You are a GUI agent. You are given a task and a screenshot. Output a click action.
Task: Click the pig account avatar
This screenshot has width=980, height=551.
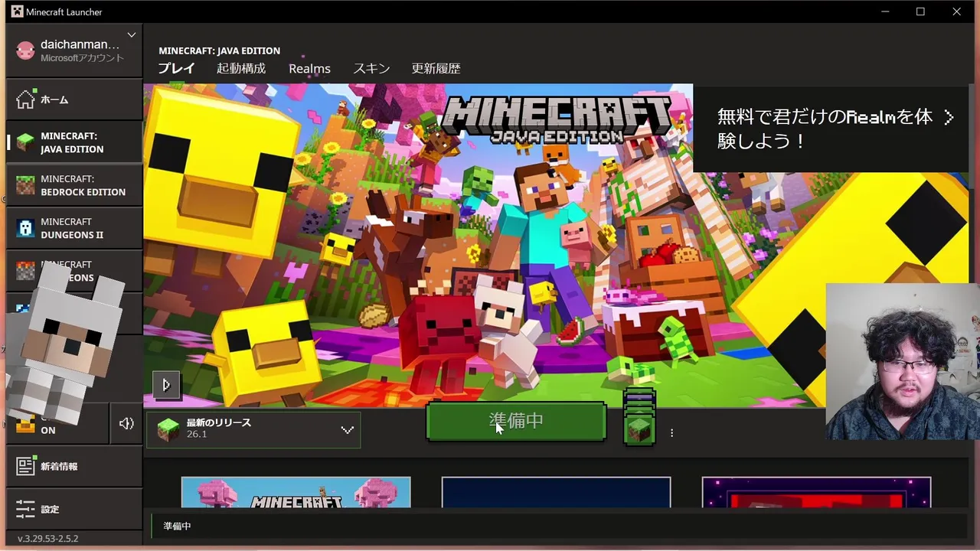coord(25,51)
